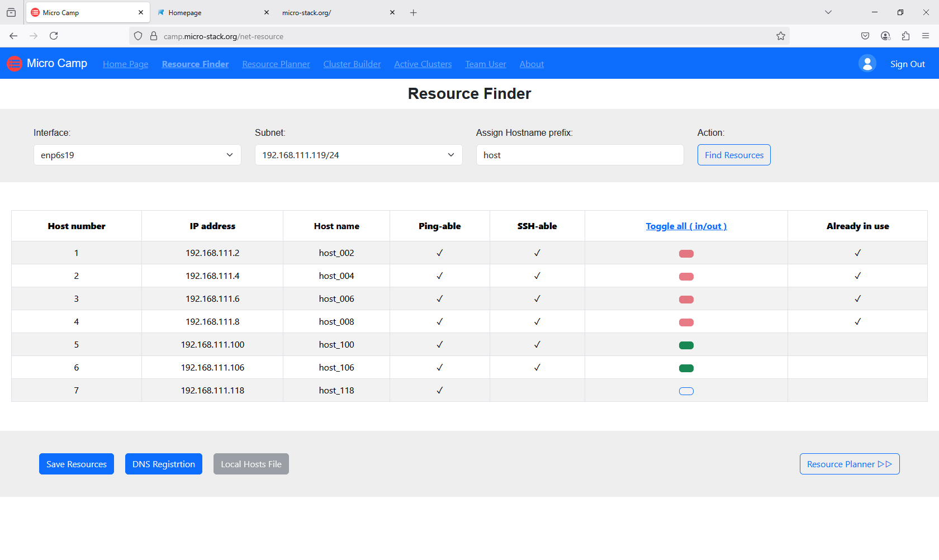Toggle host_004 include switch
This screenshot has width=939, height=560.
pos(686,277)
